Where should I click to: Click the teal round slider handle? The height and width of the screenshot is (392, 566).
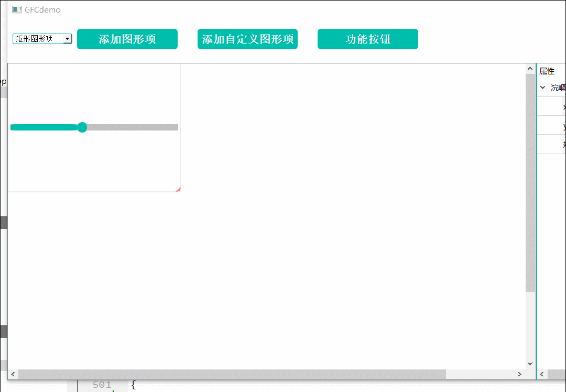(x=82, y=127)
